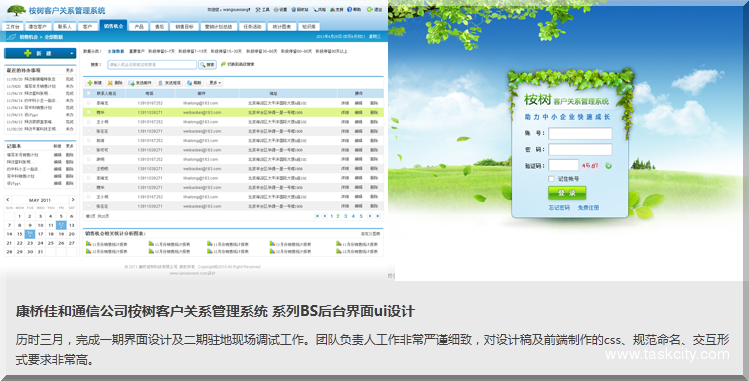Expand the 更多 dropdown in table toolbar
This screenshot has height=381, width=749.
point(214,83)
